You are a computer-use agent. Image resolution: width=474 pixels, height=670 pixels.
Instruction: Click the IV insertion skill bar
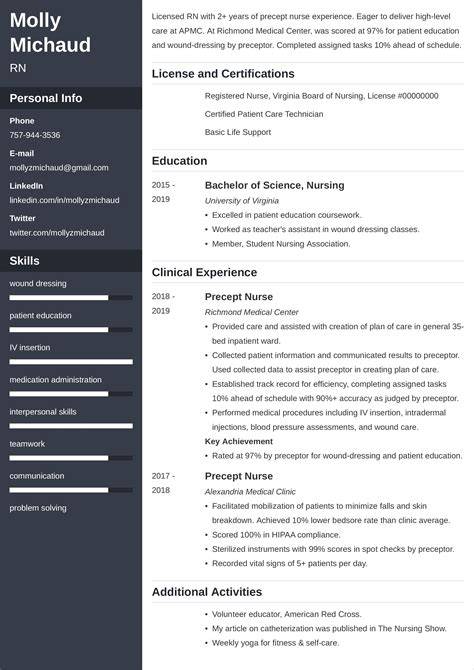pos(71,361)
